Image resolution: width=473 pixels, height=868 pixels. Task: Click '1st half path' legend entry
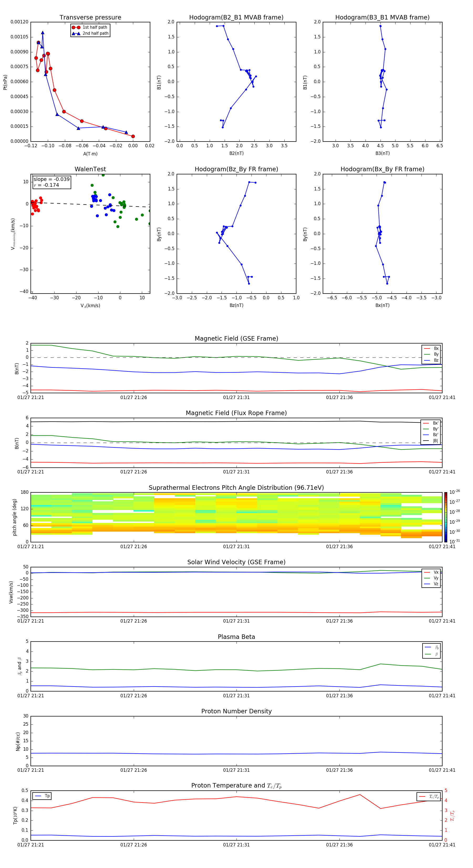[x=90, y=27]
